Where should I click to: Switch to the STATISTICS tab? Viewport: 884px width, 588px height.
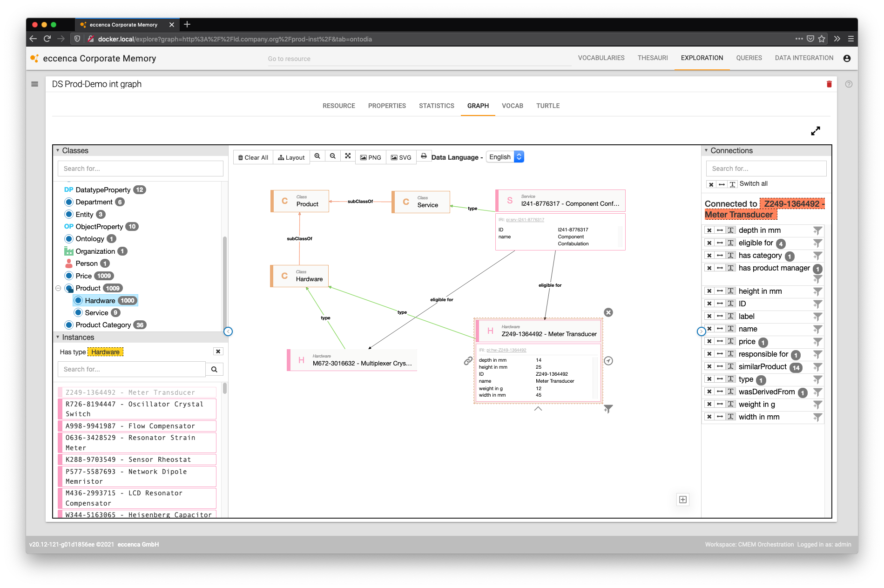coord(436,106)
